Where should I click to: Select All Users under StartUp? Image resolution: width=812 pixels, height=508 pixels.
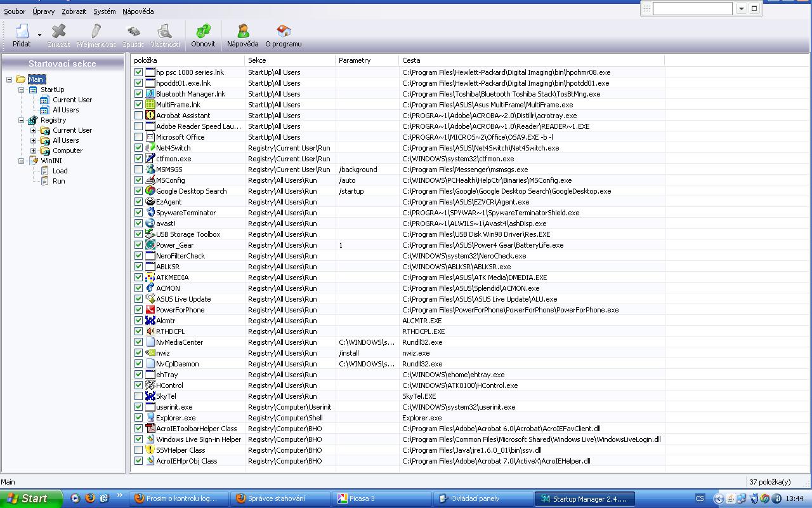66,110
